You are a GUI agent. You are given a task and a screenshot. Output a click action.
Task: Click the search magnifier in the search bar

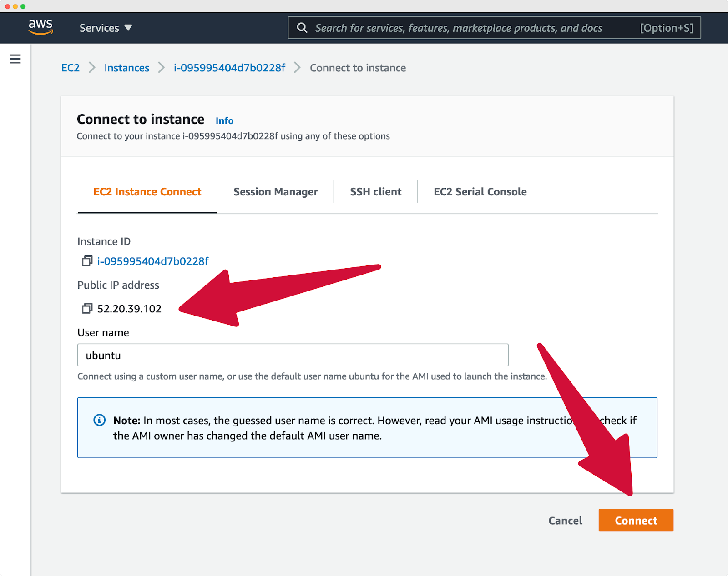pyautogui.click(x=302, y=28)
